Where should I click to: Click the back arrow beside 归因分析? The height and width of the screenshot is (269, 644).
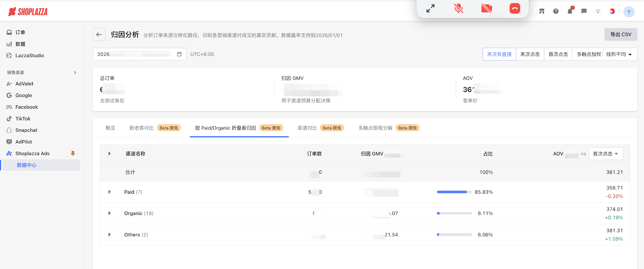click(x=99, y=35)
